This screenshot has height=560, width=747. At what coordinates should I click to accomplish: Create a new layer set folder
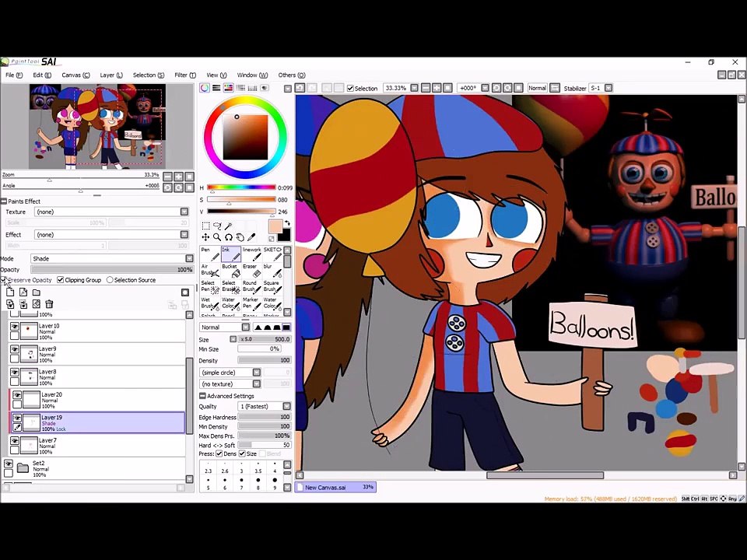(37, 292)
